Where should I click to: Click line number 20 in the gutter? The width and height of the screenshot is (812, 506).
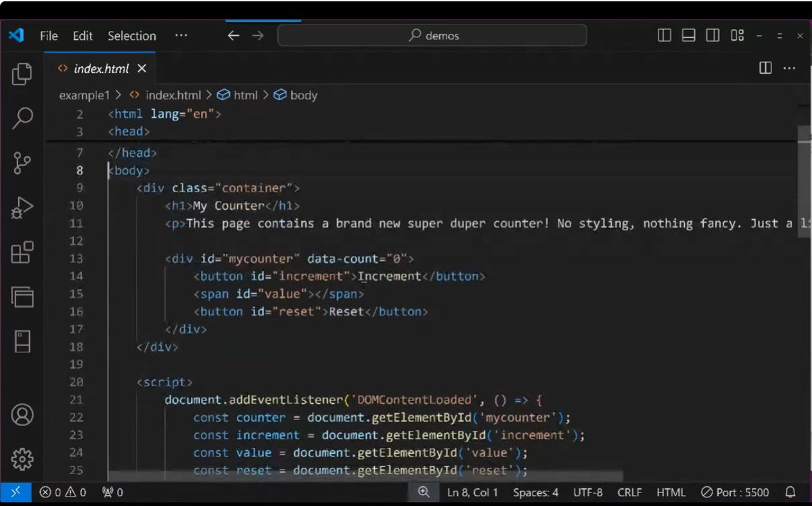tap(76, 382)
